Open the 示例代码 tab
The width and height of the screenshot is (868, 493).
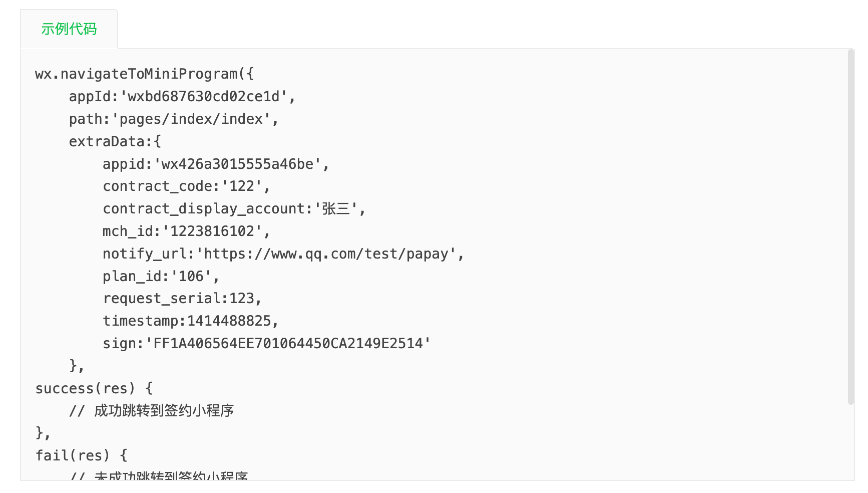tap(69, 29)
